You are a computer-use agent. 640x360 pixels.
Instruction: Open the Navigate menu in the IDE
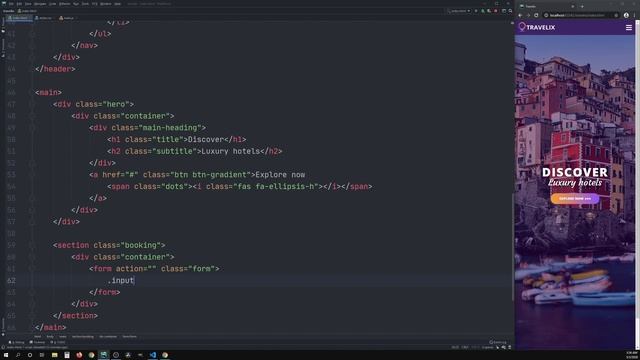pyautogui.click(x=40, y=4)
